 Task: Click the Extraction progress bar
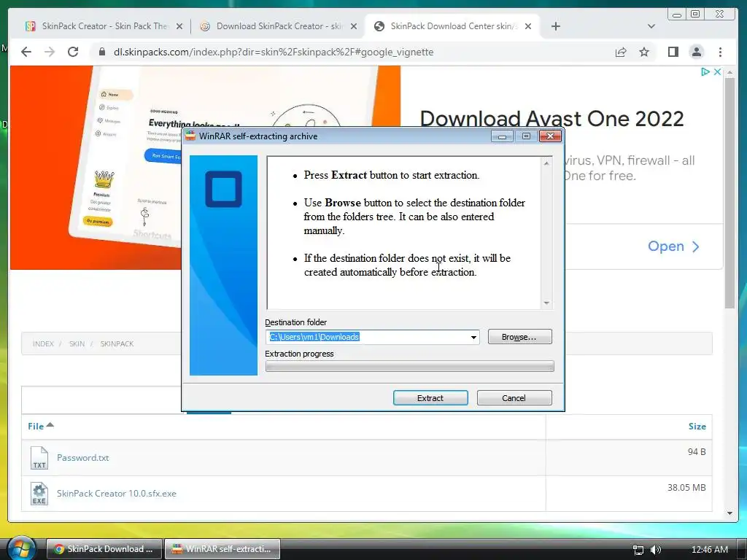coord(410,366)
